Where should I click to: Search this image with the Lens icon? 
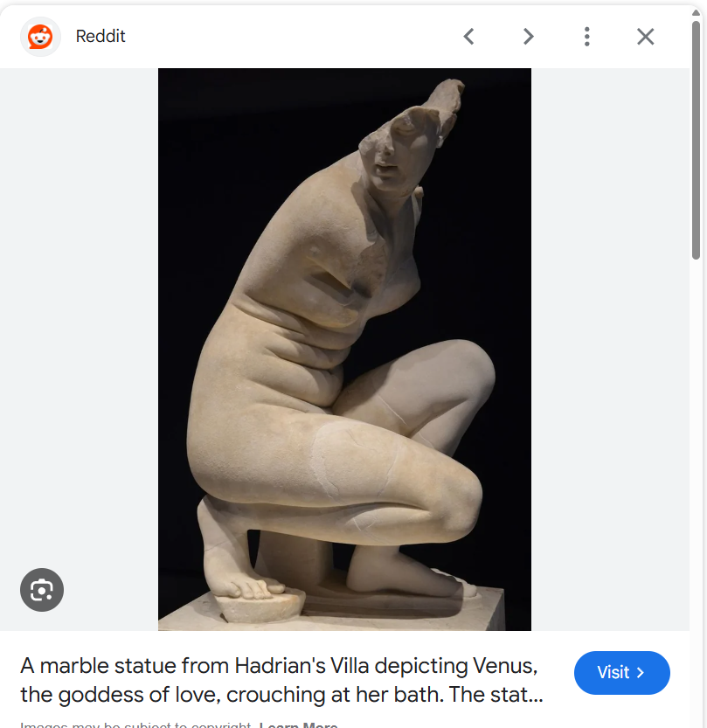click(x=42, y=590)
